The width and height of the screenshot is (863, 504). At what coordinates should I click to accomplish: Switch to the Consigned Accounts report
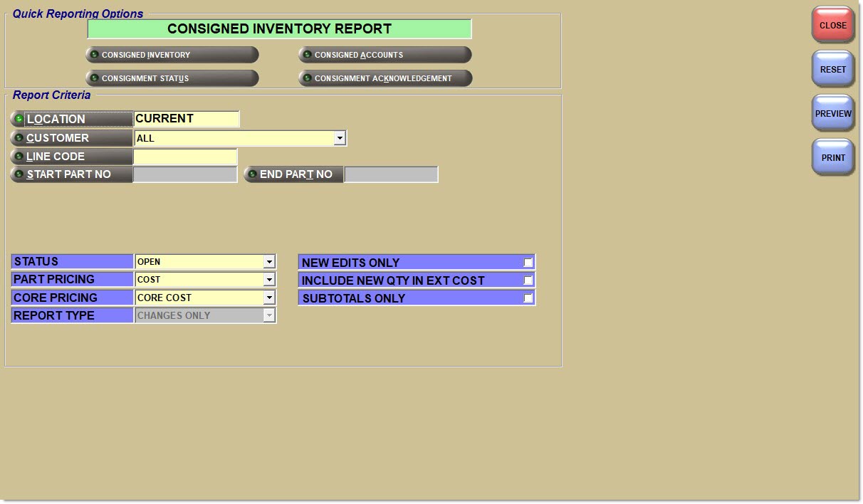click(x=385, y=54)
